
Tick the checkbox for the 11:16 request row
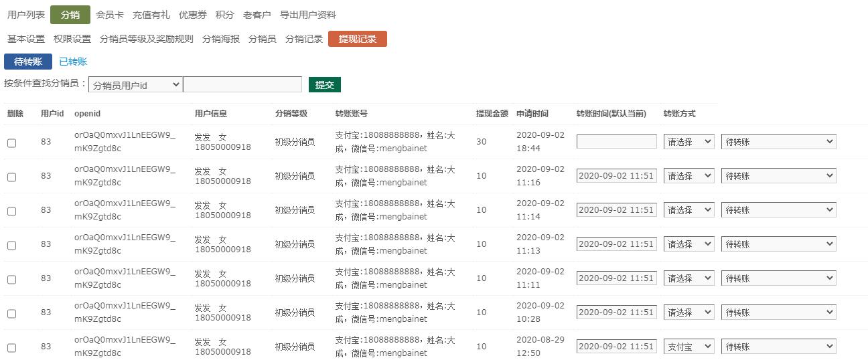(x=11, y=177)
